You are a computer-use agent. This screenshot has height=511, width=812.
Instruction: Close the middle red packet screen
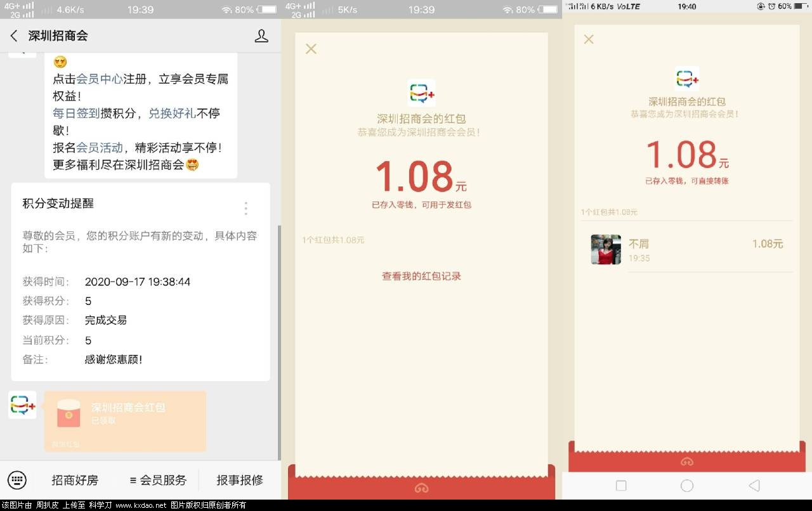[311, 49]
